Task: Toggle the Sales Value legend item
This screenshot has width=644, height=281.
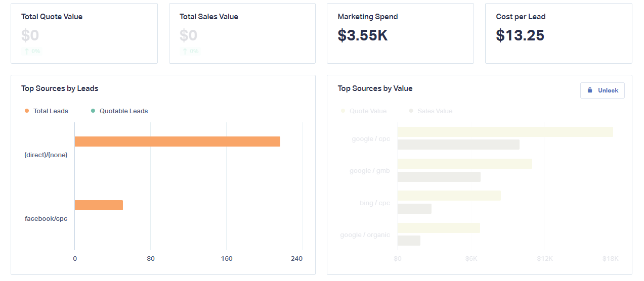Action: [x=431, y=111]
